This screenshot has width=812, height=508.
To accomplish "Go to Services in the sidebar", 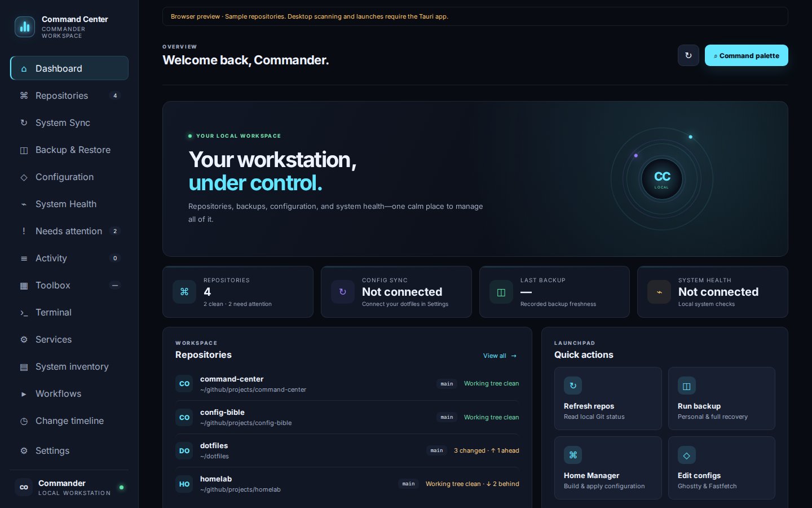I will click(x=69, y=339).
